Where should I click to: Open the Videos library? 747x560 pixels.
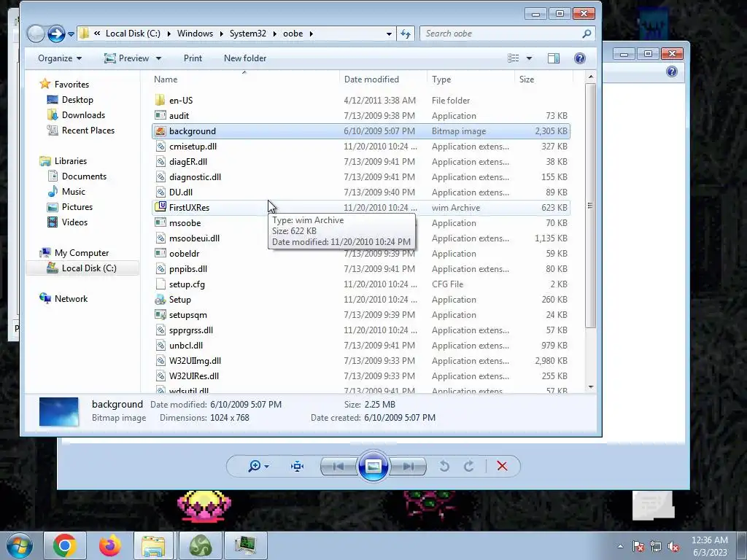74,222
